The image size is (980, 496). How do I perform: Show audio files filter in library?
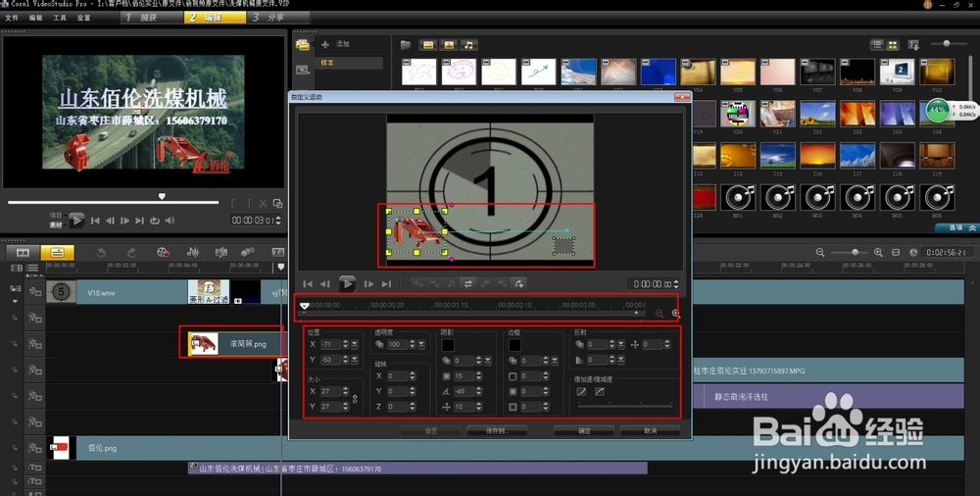tap(469, 45)
